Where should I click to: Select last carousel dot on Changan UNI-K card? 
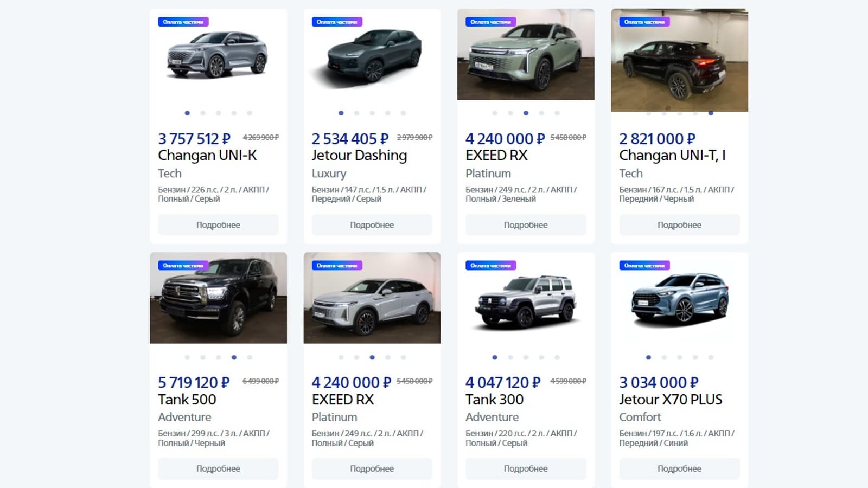tap(250, 113)
